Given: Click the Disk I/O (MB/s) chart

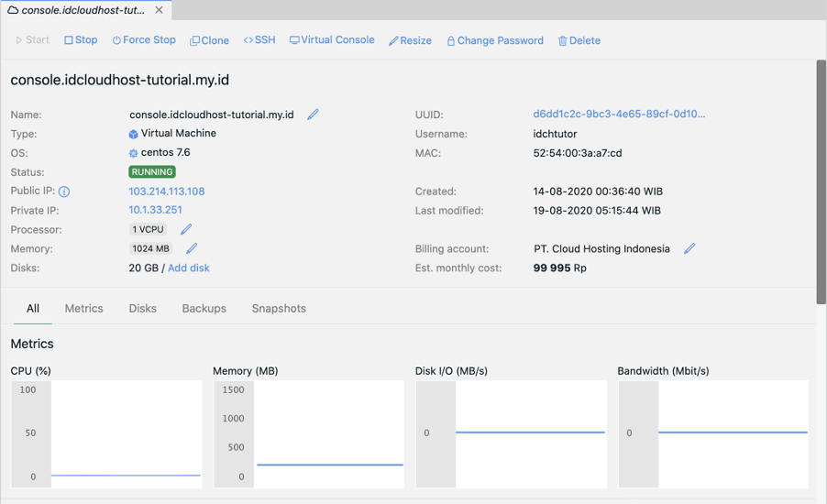Looking at the screenshot, I should pos(511,433).
